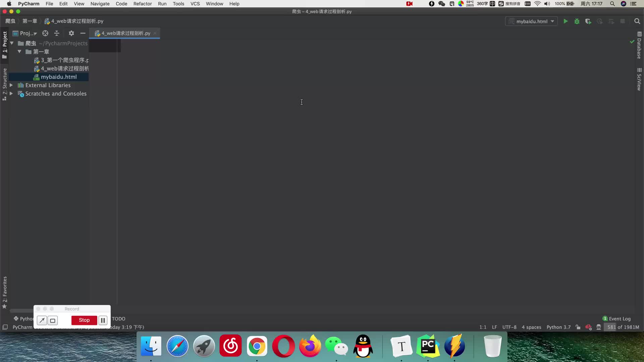Click the Database panel icon
The height and width of the screenshot is (362, 644).
[x=639, y=44]
